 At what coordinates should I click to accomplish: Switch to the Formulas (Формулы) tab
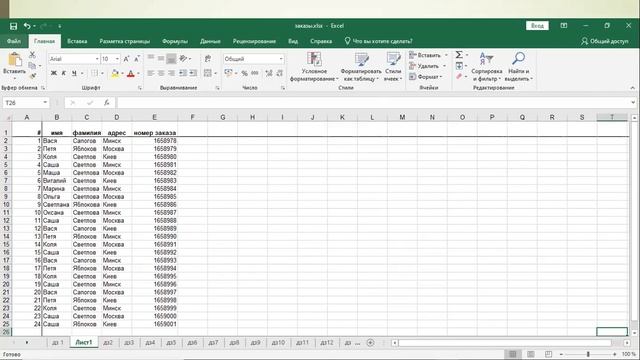click(x=175, y=41)
